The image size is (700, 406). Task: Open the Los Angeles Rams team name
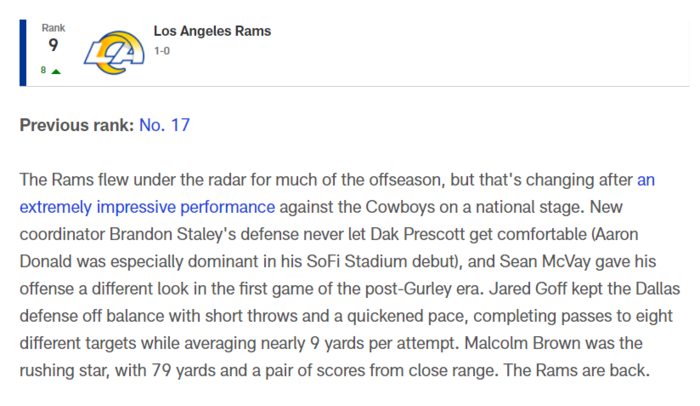tap(212, 31)
